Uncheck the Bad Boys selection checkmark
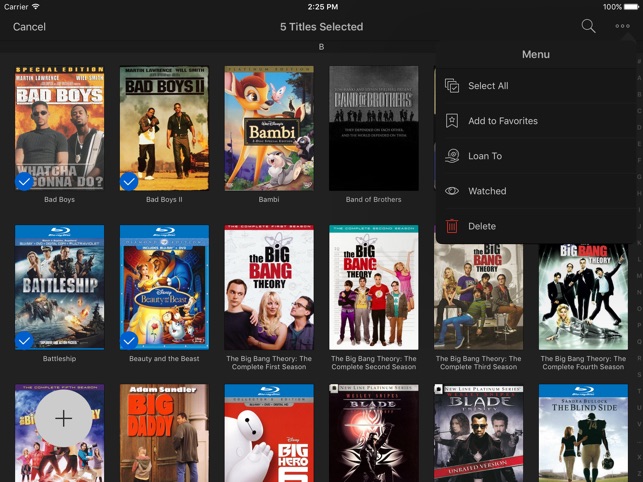This screenshot has width=643, height=482. [24, 181]
